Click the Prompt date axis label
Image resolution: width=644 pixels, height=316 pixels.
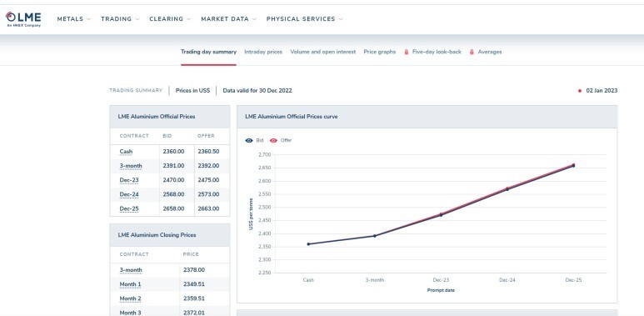point(441,290)
